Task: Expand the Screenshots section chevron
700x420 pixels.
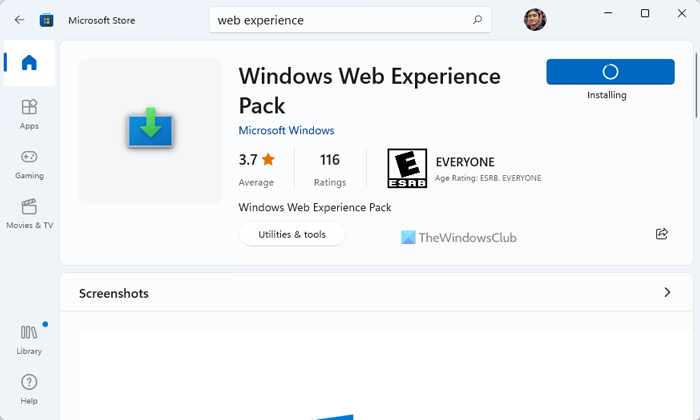Action: point(667,293)
